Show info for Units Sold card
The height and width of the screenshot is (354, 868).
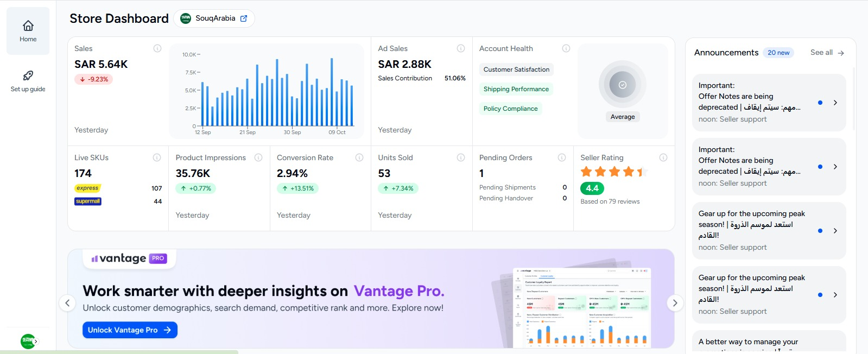461,157
